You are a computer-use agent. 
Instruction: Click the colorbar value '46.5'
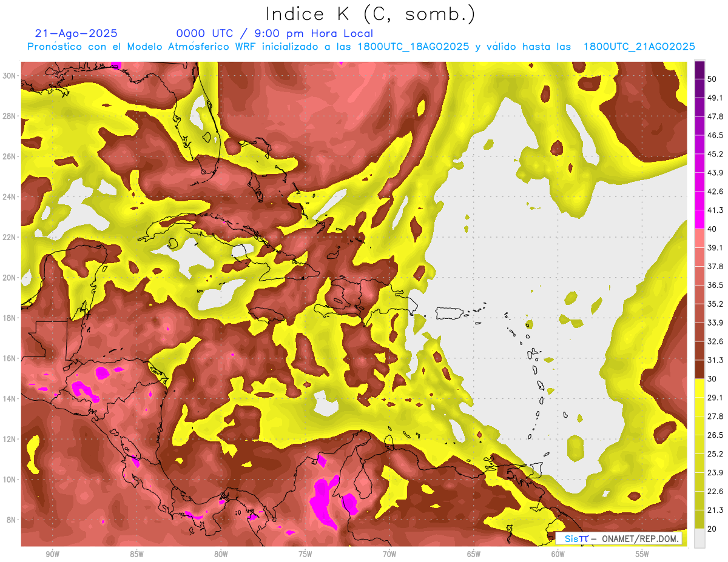715,136
